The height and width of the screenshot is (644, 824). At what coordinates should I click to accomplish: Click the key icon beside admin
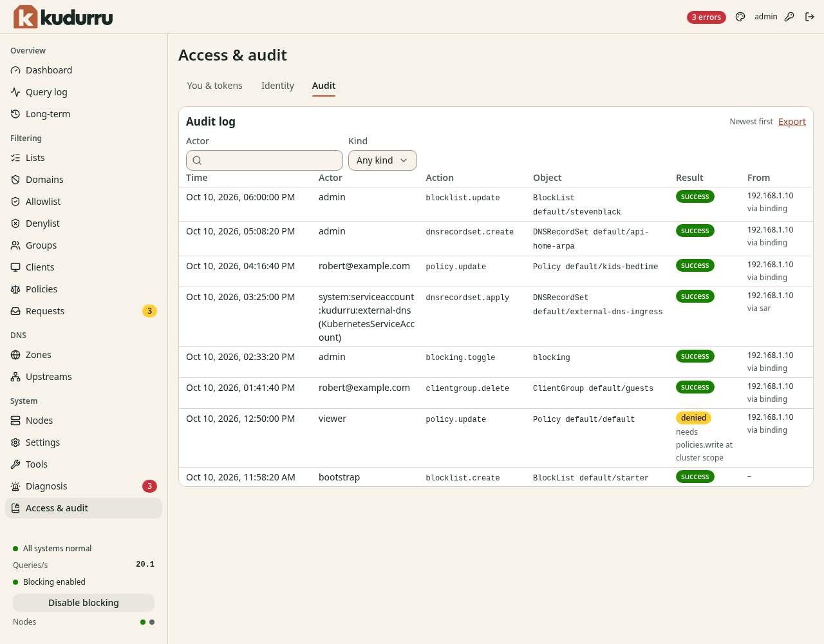click(789, 17)
